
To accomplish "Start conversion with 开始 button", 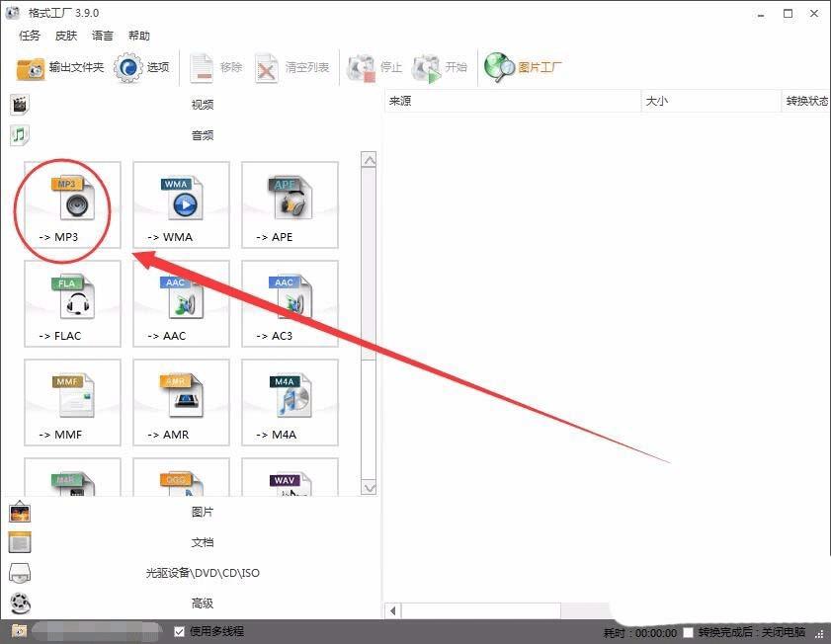I will click(x=440, y=68).
